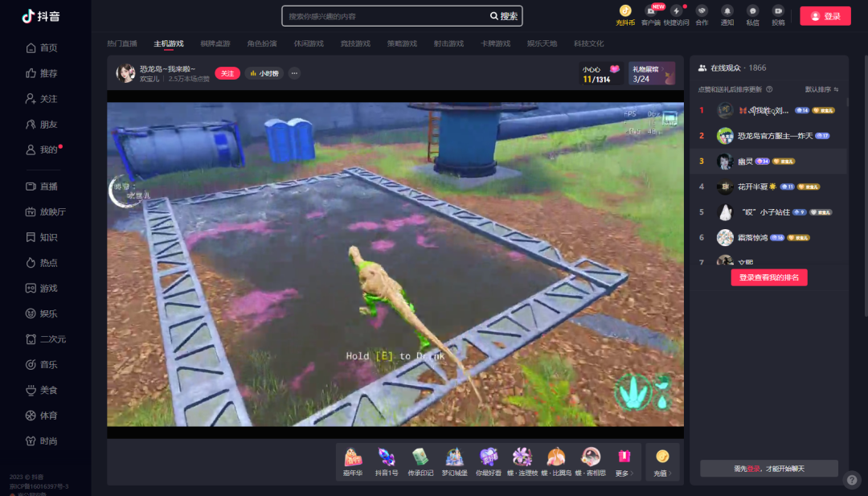The image size is (868, 496).
Task: Expand 更多 gifts list
Action: pos(624,461)
